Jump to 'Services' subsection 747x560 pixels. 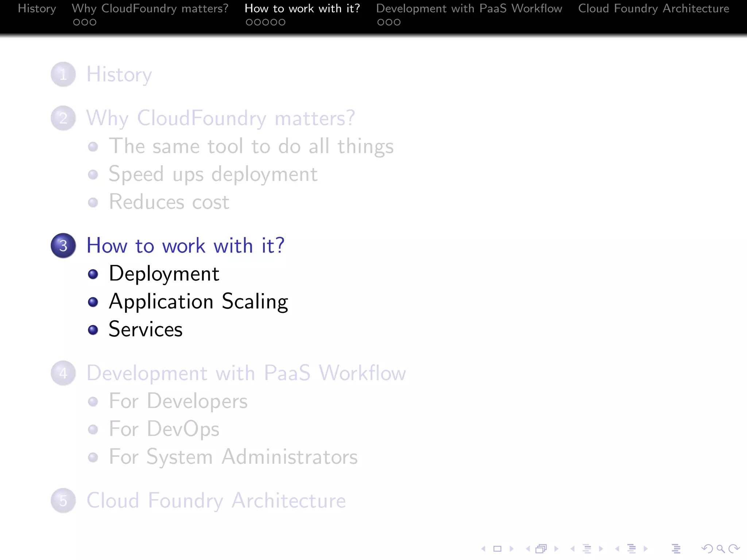pyautogui.click(x=146, y=329)
